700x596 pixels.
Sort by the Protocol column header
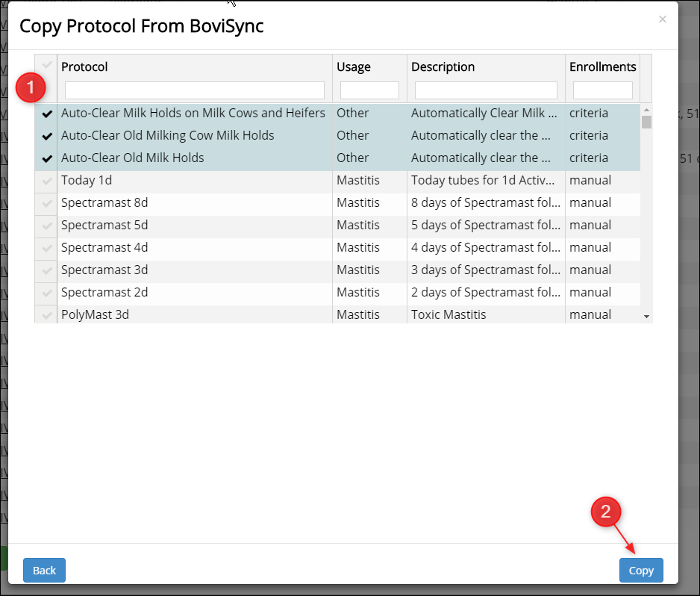click(84, 66)
